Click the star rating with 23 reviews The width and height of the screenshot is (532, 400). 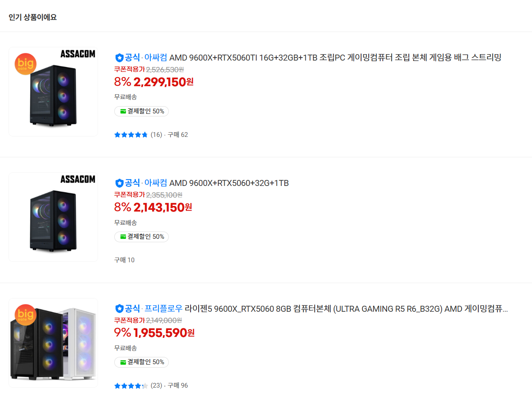[131, 386]
